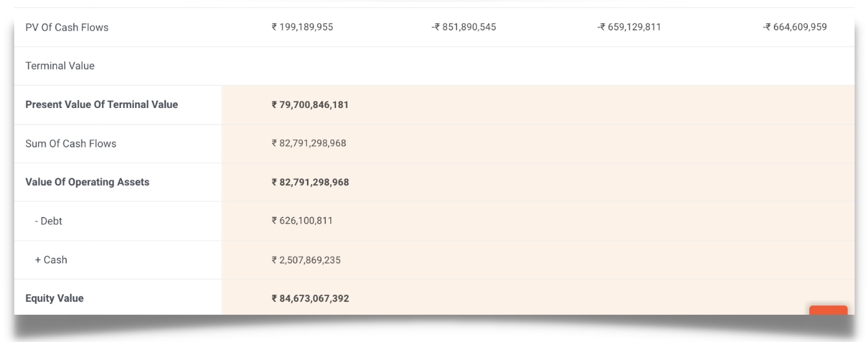Click the ₹ 626,100,811 debt amount

pos(302,221)
